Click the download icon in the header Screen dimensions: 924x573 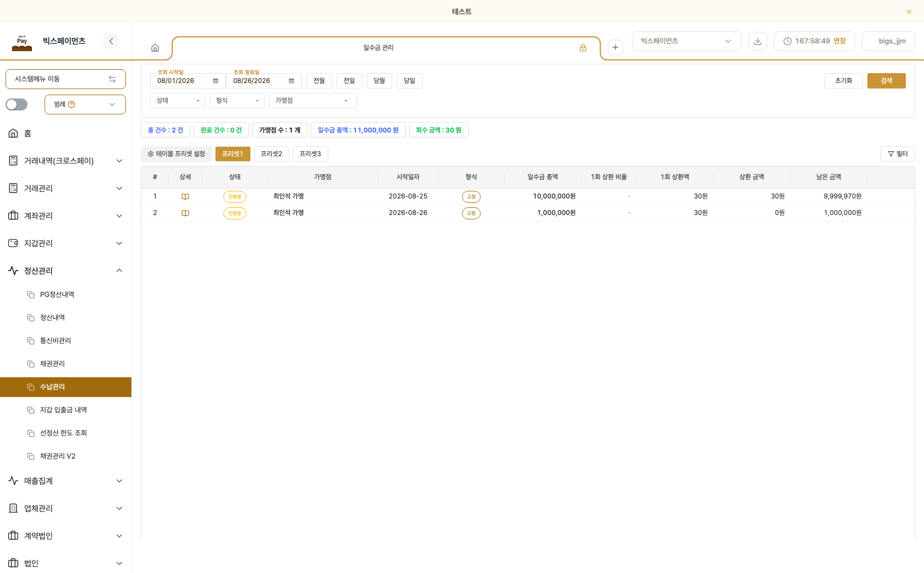click(x=758, y=41)
